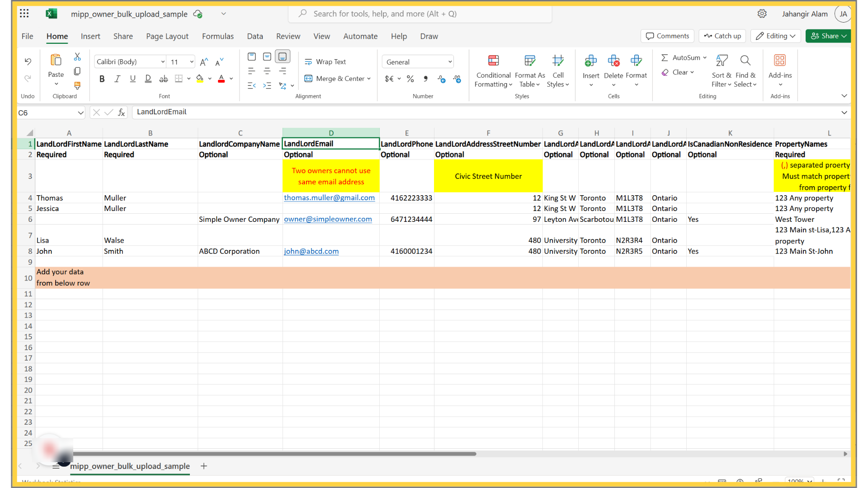Switch to Formulas tab
Viewport: 868px width, 488px height.
[x=218, y=36]
